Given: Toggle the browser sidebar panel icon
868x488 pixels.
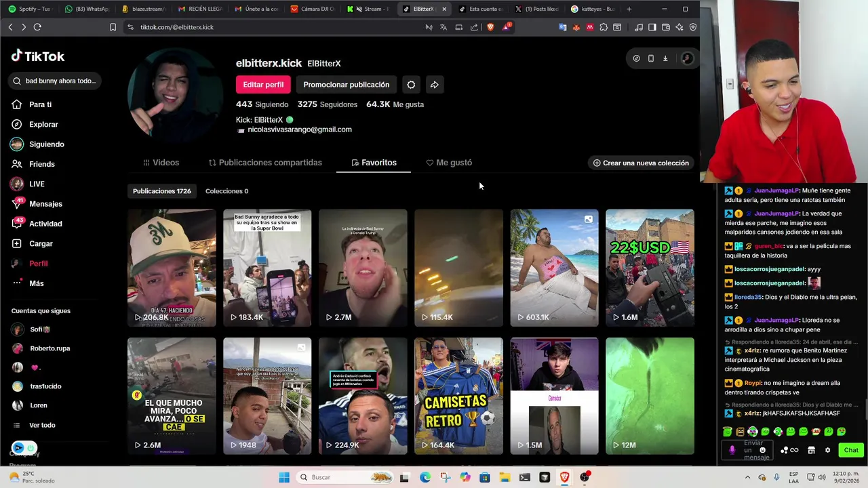Looking at the screenshot, I should [652, 27].
